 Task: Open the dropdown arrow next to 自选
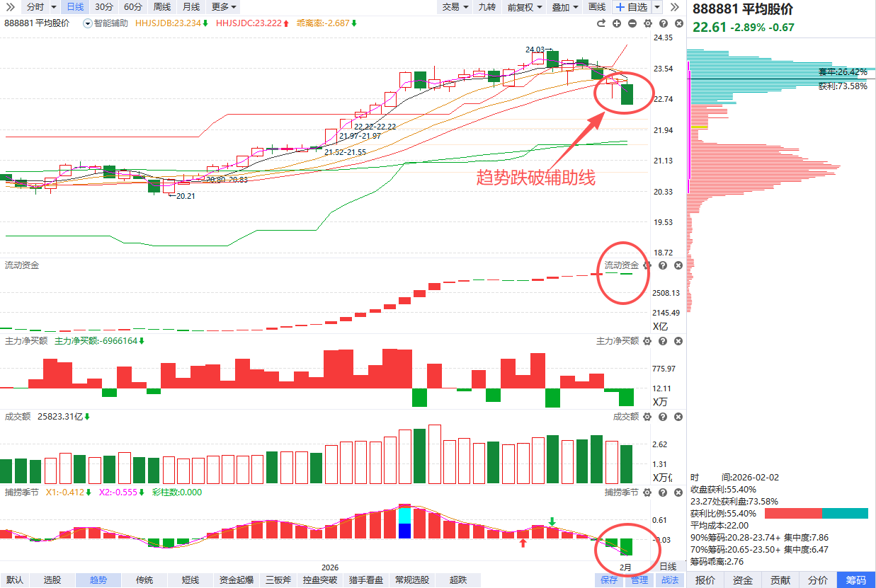pos(657,7)
